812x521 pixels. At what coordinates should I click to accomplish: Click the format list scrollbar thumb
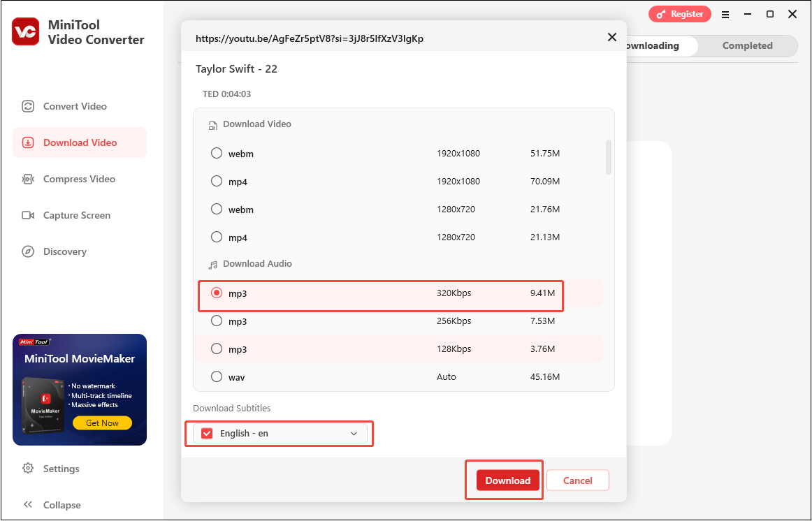point(609,156)
